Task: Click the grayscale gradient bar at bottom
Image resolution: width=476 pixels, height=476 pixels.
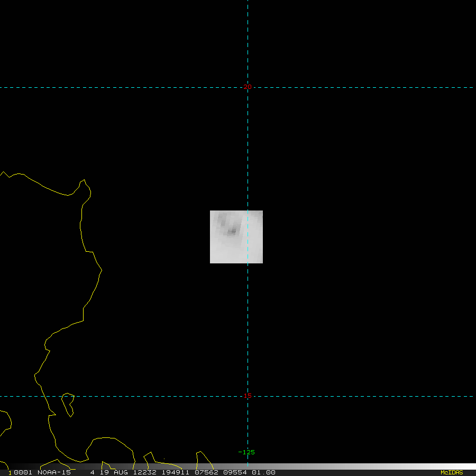Action: 360,466
